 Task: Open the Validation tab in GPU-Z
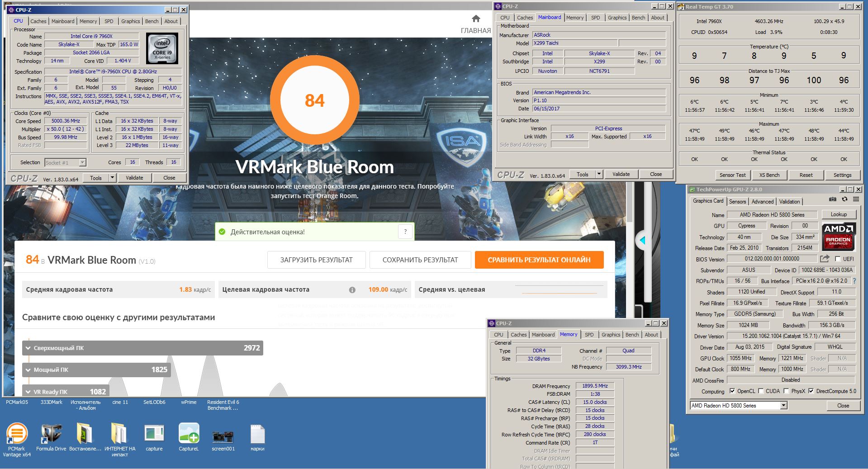[790, 202]
